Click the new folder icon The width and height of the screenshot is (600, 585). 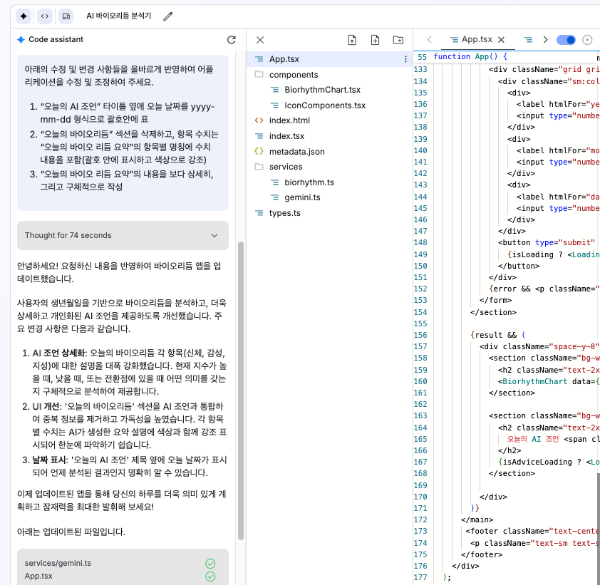[398, 40]
